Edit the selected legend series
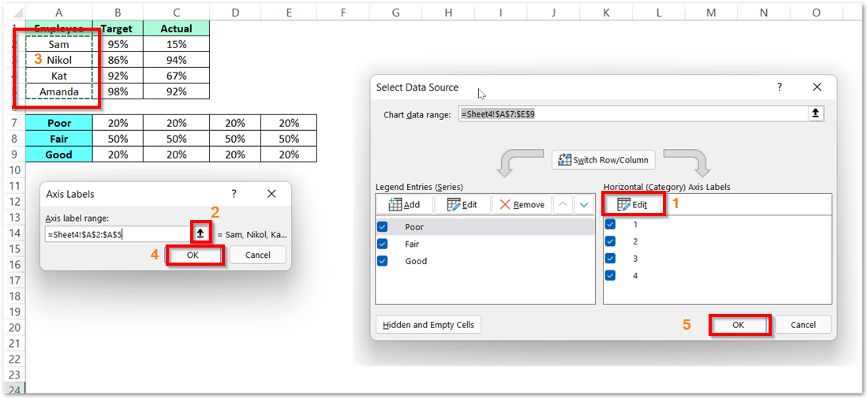868x399 pixels. point(462,204)
